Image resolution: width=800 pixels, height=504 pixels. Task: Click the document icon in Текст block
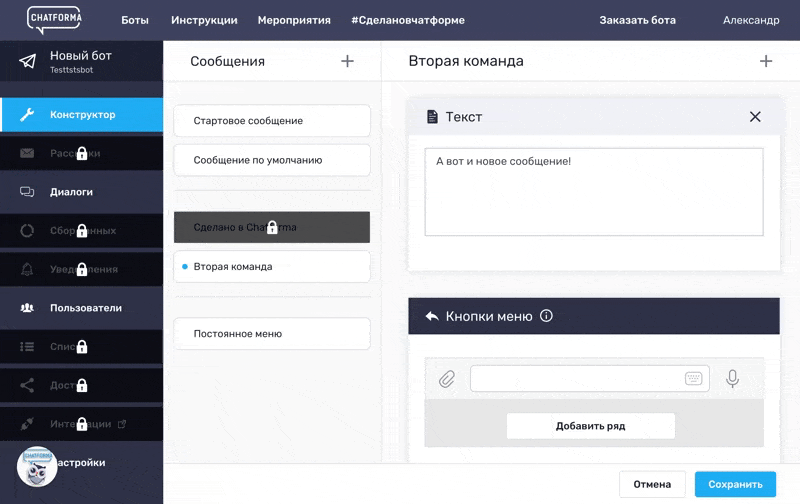432,117
